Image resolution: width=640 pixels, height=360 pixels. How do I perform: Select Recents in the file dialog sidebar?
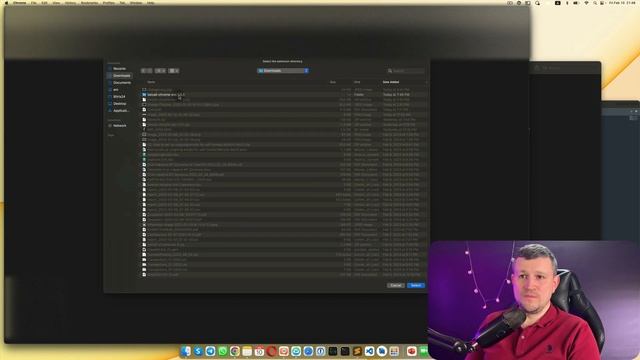pos(119,69)
